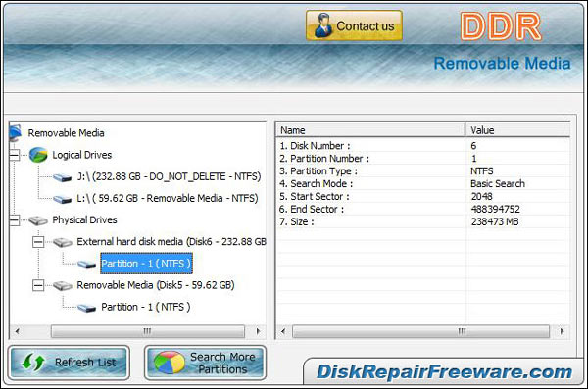Click the Physical Drives disk icon
This screenshot has width=588, height=389.
[38, 220]
